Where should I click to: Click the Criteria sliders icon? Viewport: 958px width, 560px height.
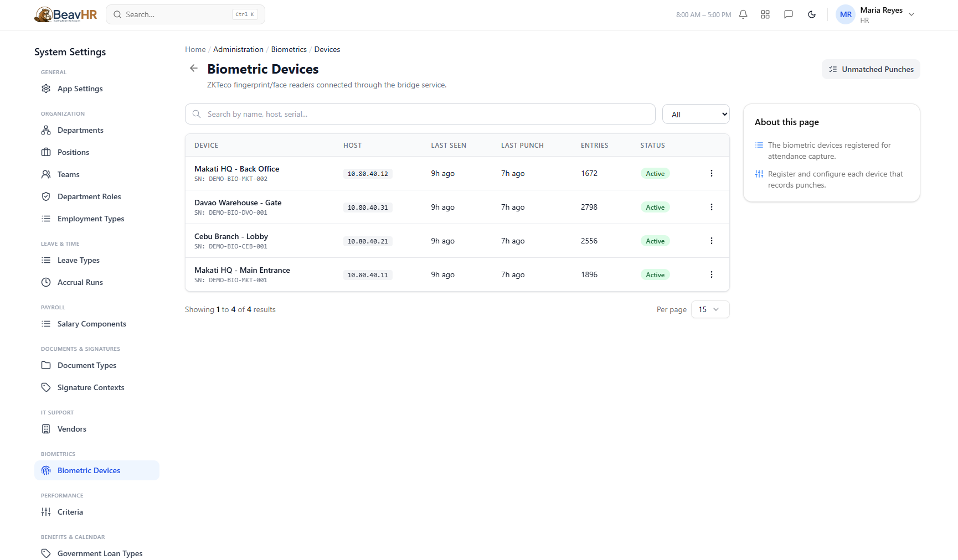(x=46, y=512)
